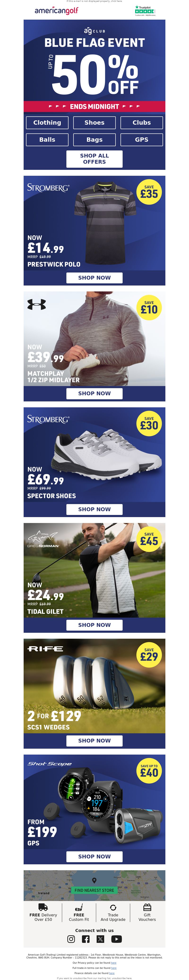Click the Stromberg Spector Shoes image
Screen dimensions: 189x980
click(94, 455)
